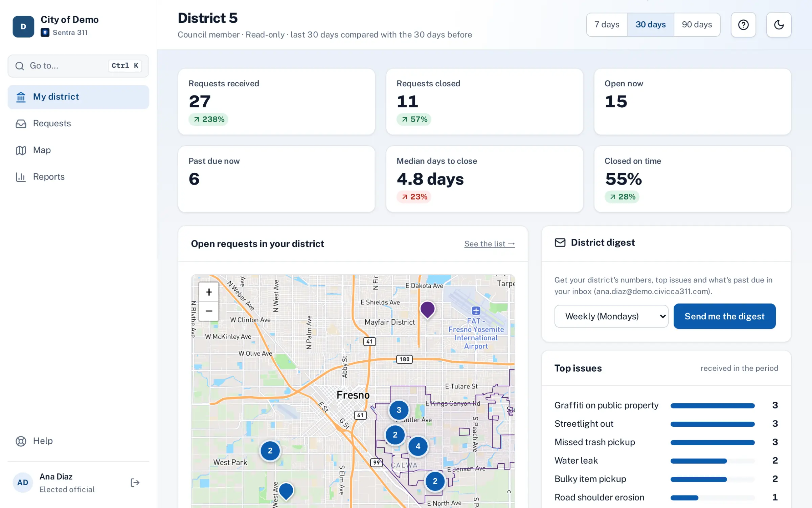Click the Road shoulder erosion bar
This screenshot has height=508, width=812.
pyautogui.click(x=713, y=498)
